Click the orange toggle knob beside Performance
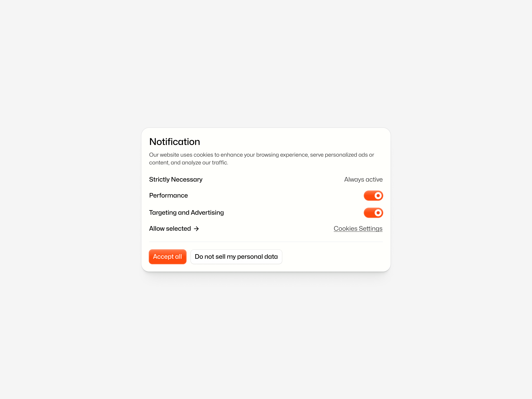The image size is (532, 399). pyautogui.click(x=378, y=196)
